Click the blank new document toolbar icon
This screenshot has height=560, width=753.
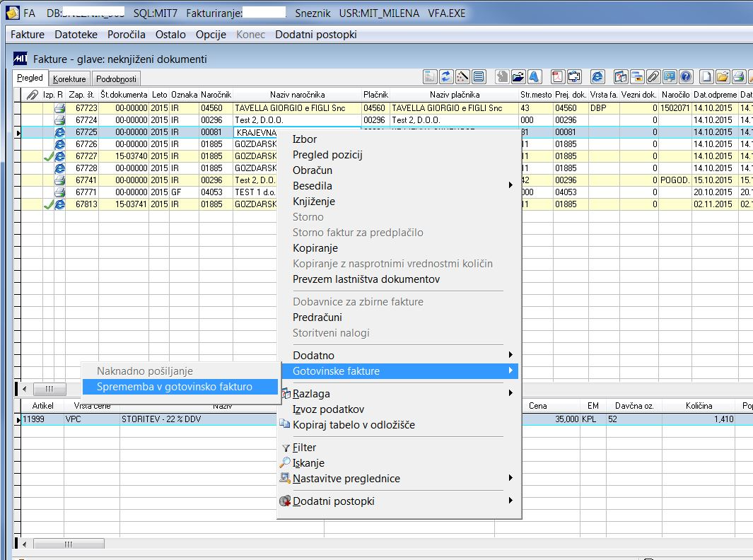706,77
